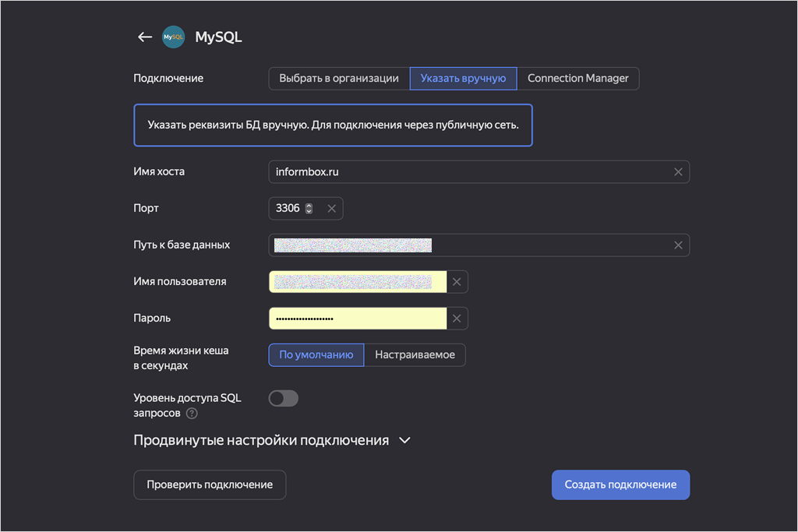Image resolution: width=798 pixels, height=532 pixels.
Task: Clear the database path field with X
Action: click(x=678, y=245)
